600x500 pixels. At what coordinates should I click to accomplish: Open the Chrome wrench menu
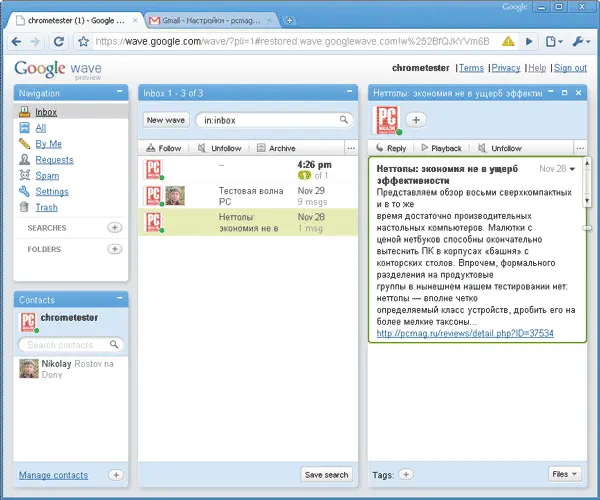(x=581, y=41)
